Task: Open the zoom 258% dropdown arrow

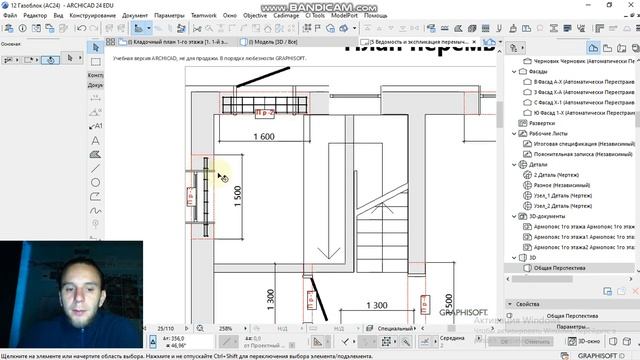Action: click(x=245, y=328)
